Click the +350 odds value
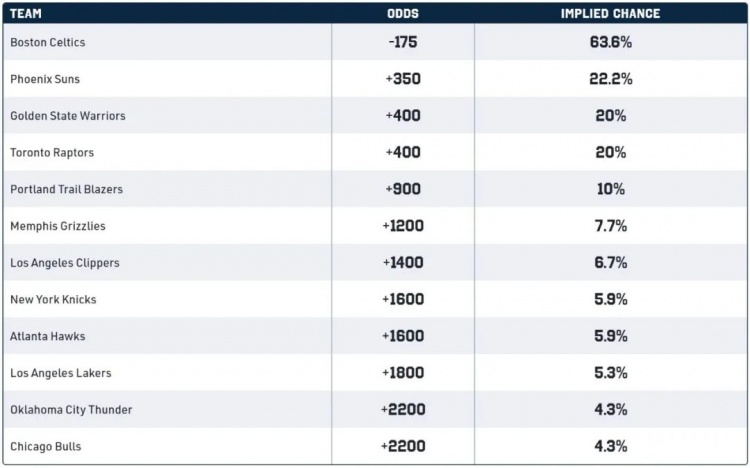 (403, 79)
